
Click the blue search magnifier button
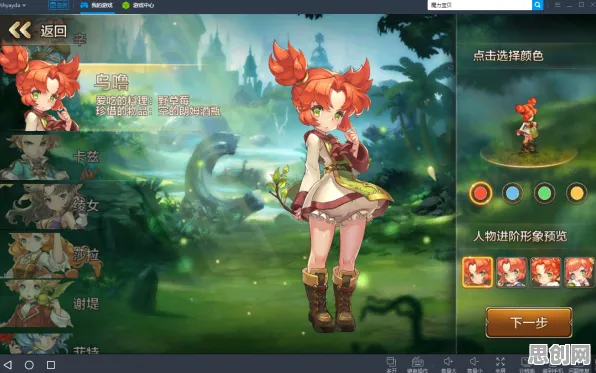pos(537,5)
